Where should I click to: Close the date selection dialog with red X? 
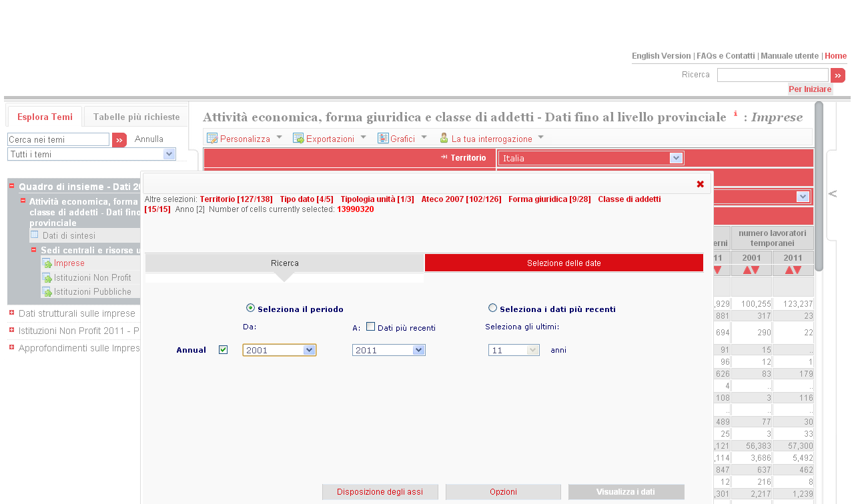tap(701, 184)
